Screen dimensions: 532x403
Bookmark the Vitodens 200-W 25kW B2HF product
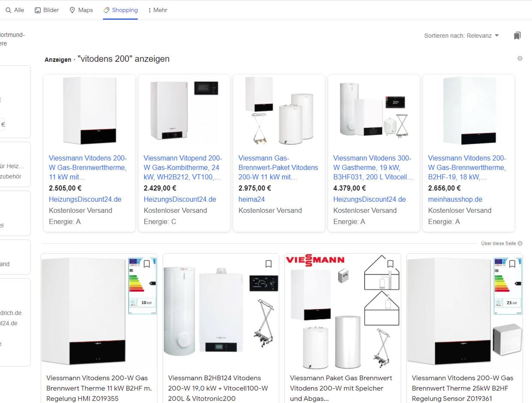512,264
